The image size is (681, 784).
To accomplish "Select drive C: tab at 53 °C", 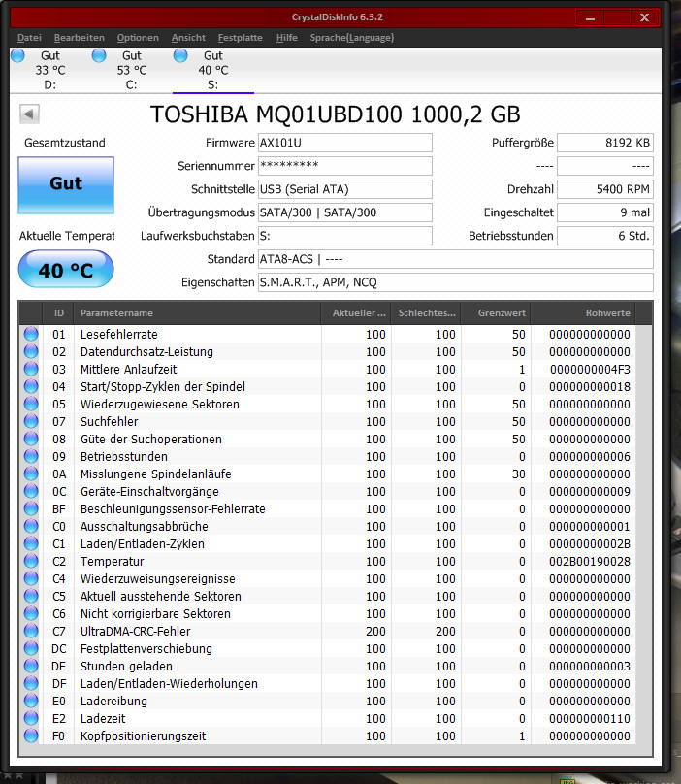I will [x=132, y=70].
